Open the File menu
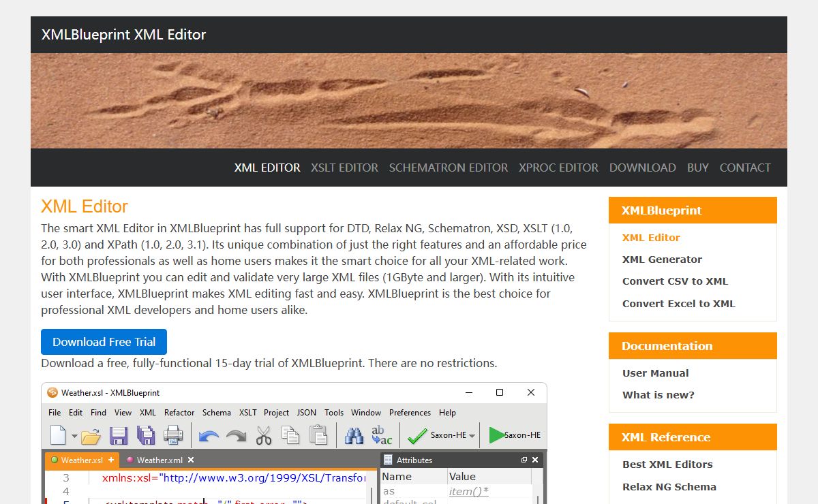This screenshot has width=818, height=504. click(x=55, y=413)
